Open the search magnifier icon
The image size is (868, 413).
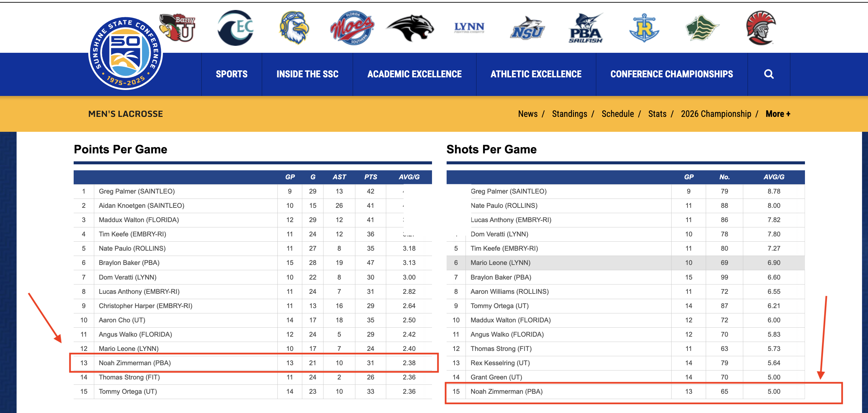[768, 74]
